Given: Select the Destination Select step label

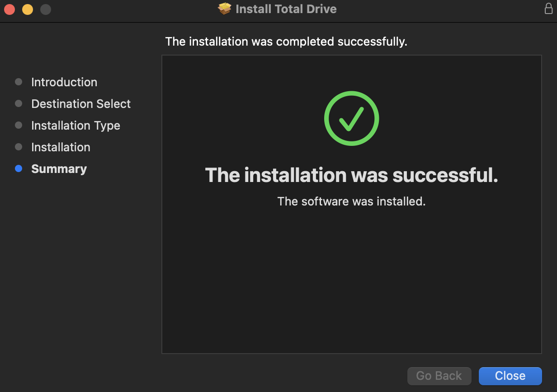Looking at the screenshot, I should click(81, 104).
